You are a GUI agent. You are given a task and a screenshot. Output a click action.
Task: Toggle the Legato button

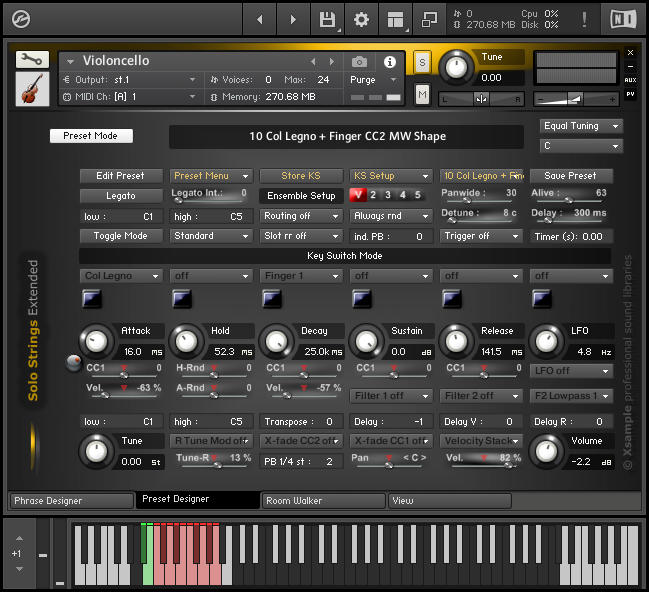tap(120, 196)
